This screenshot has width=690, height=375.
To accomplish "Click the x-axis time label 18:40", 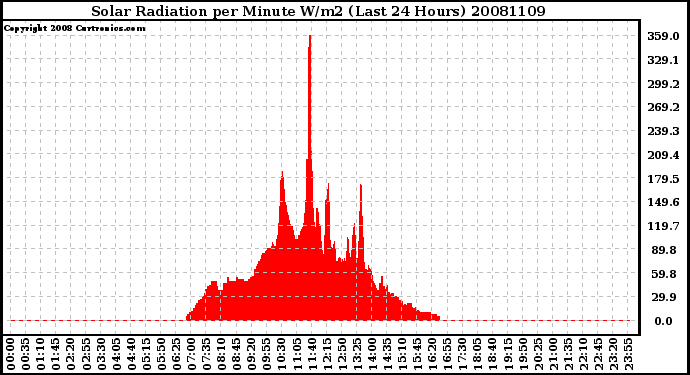I will click(x=493, y=354).
